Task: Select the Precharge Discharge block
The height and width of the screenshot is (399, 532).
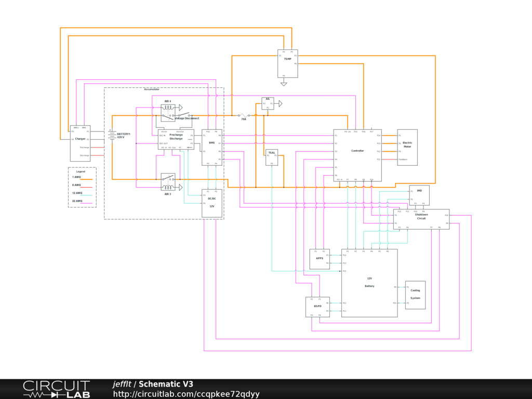Action: pos(176,139)
